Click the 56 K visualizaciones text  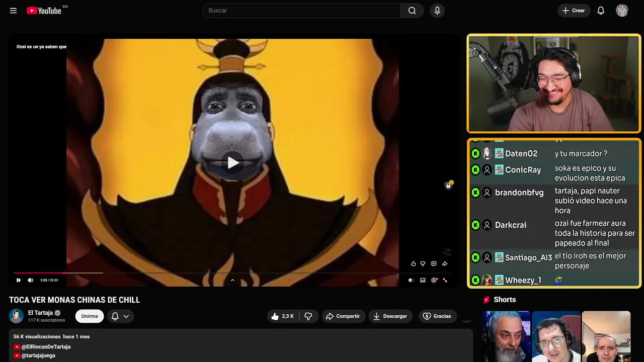[37, 336]
